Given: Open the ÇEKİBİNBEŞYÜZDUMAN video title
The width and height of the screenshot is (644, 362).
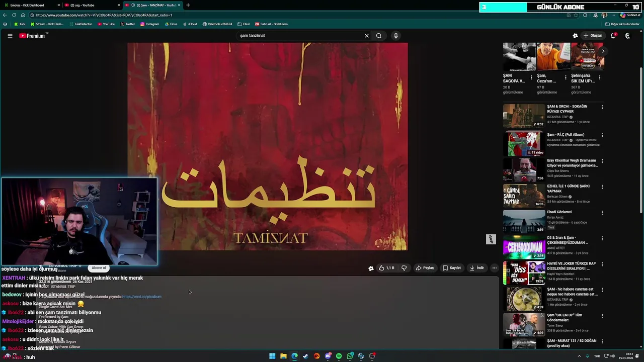Looking at the screenshot, I should (x=568, y=240).
